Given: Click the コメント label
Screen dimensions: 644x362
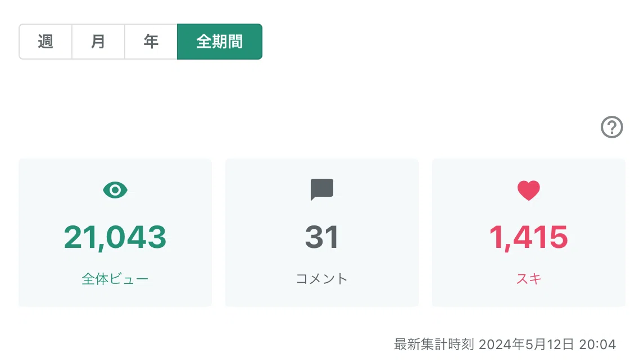Looking at the screenshot, I should (x=321, y=279).
